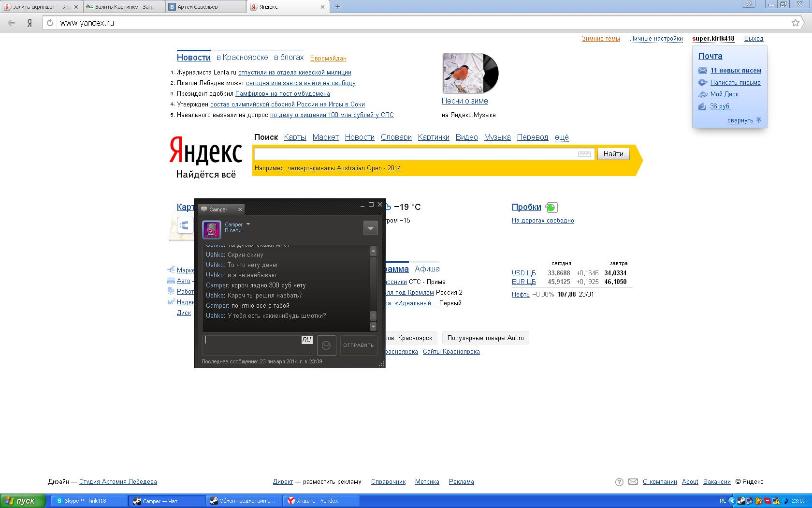This screenshot has height=508, width=812.
Task: Close the Camper chat tab
Action: point(240,209)
